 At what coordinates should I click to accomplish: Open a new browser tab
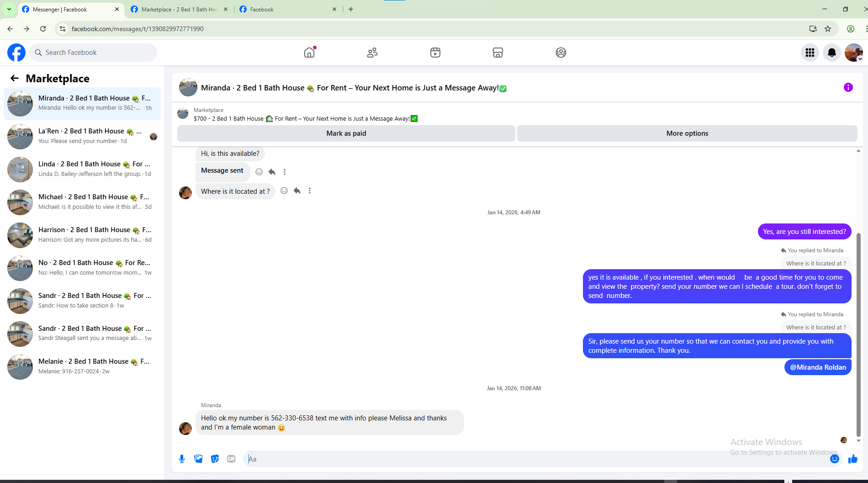pos(351,9)
